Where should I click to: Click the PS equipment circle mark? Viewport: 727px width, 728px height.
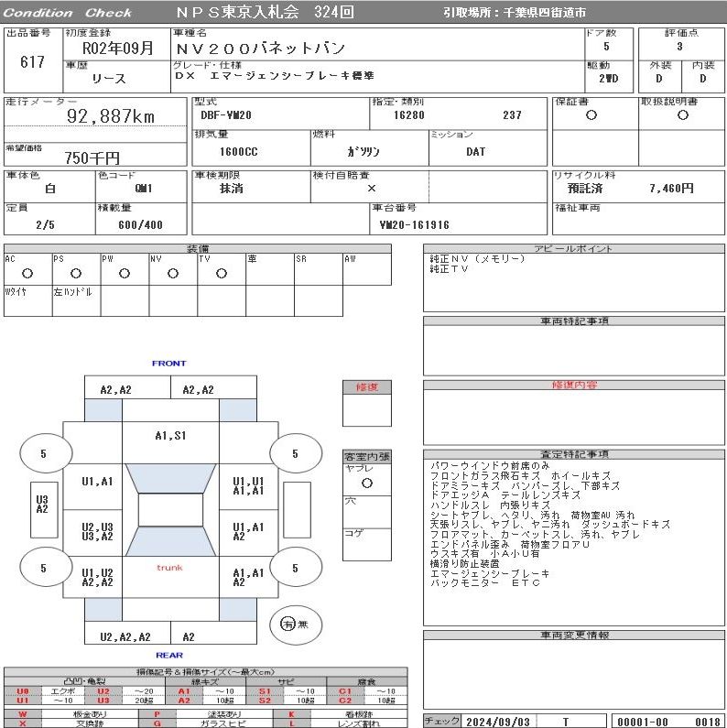point(76,274)
